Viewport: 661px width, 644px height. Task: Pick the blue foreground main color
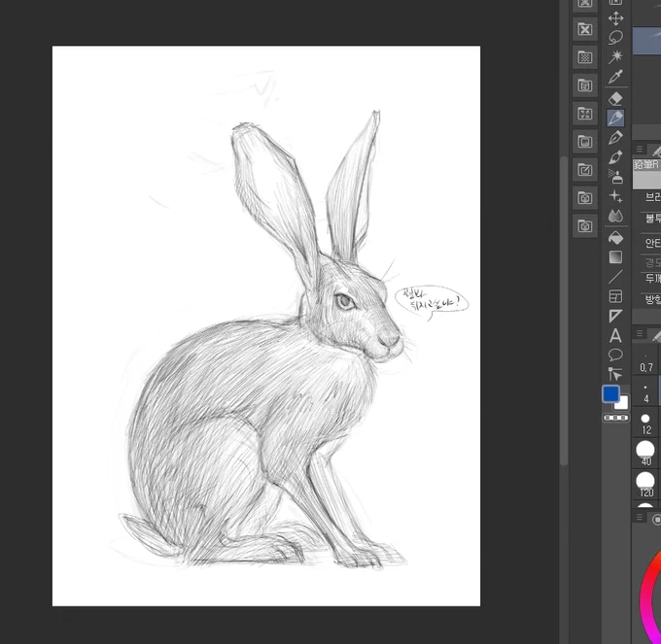pyautogui.click(x=610, y=394)
